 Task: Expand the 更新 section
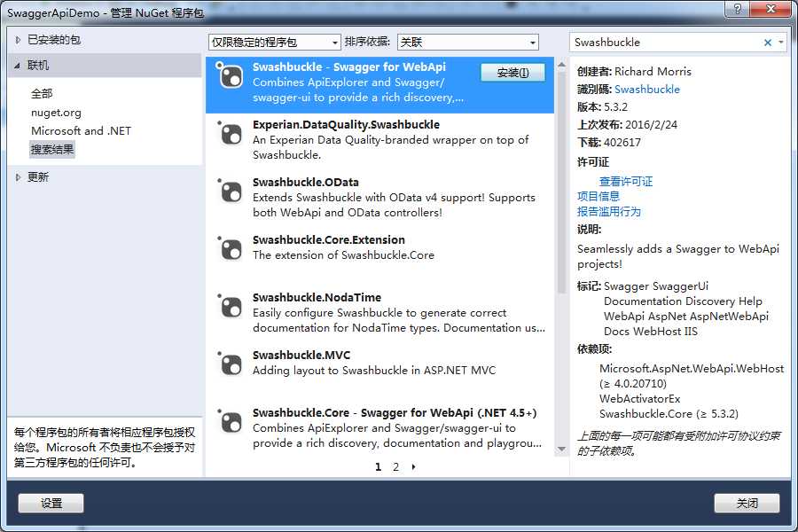[x=19, y=177]
